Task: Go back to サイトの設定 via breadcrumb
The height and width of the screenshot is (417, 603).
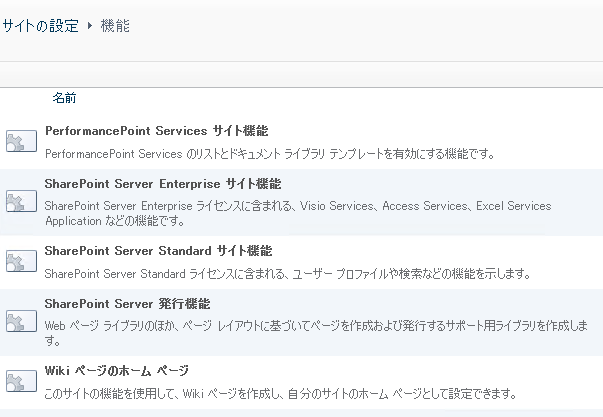Action: tap(41, 27)
